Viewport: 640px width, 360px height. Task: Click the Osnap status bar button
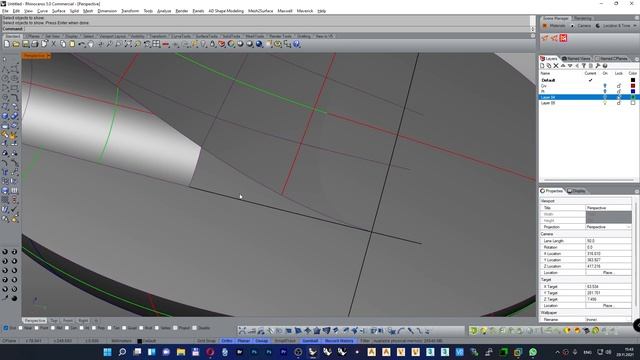(262, 340)
